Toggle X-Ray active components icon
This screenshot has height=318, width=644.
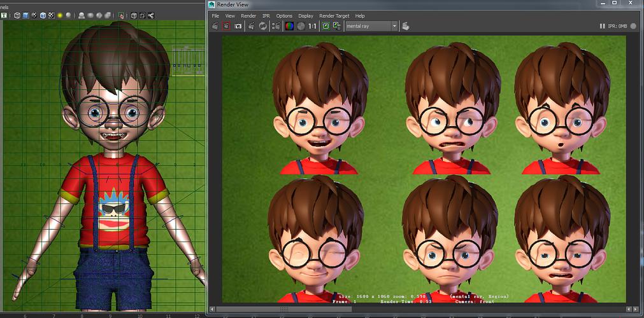[142, 16]
